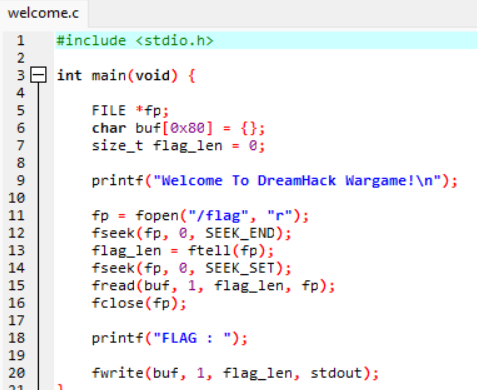This screenshot has height=390, width=477.
Task: Click the #include <stdio.h> line
Action: 135,41
